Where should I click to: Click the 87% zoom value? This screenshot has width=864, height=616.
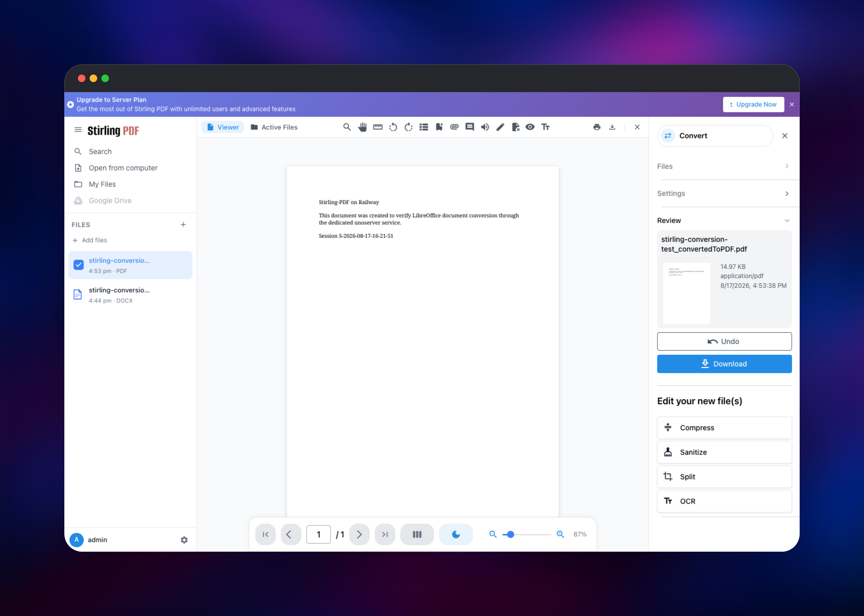580,534
